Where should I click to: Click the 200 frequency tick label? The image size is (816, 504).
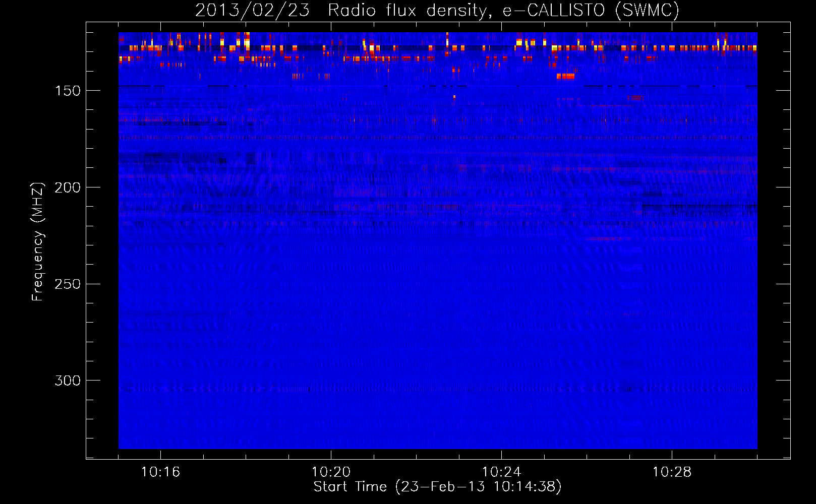tap(68, 187)
